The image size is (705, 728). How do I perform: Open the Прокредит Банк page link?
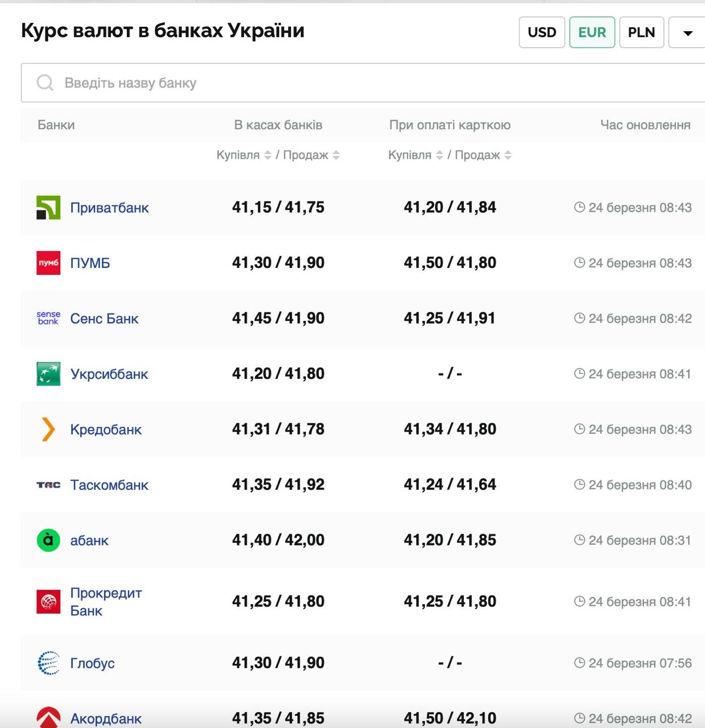[x=106, y=601]
